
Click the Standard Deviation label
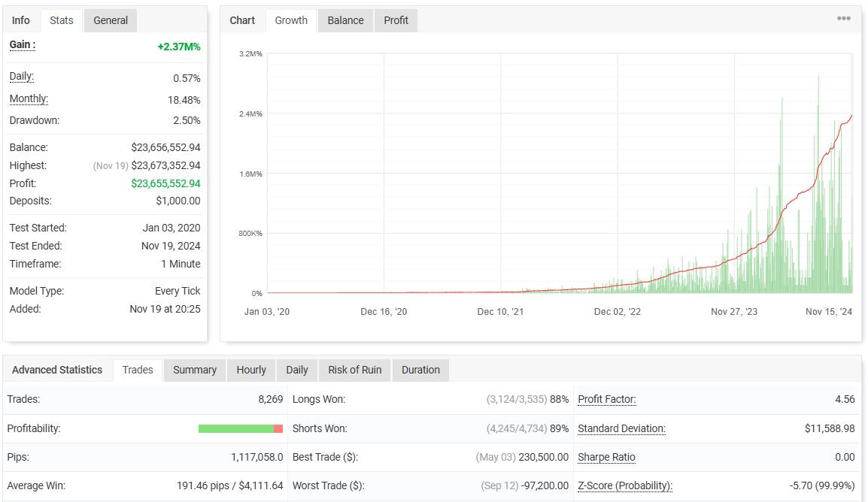621,428
